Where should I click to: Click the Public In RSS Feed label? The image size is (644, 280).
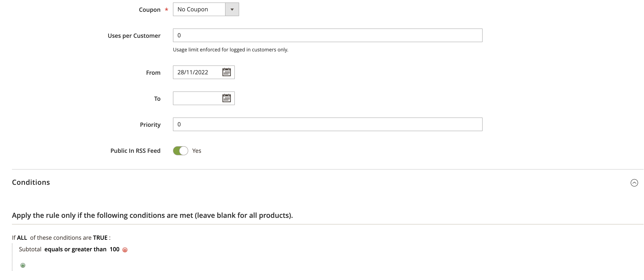coord(135,151)
